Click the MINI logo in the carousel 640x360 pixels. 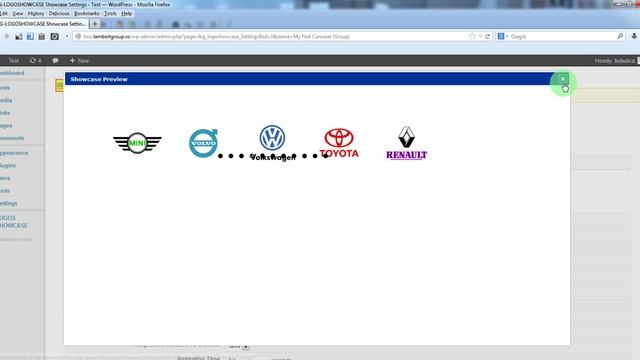[137, 143]
